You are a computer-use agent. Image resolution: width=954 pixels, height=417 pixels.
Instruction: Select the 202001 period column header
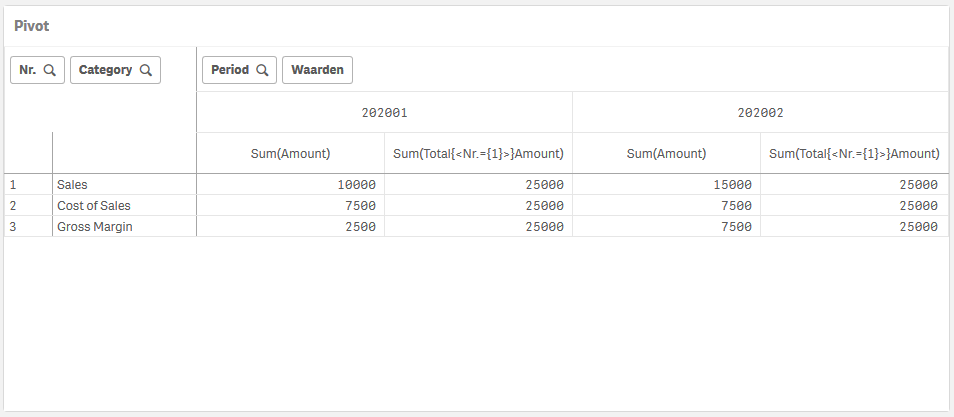[x=385, y=113]
